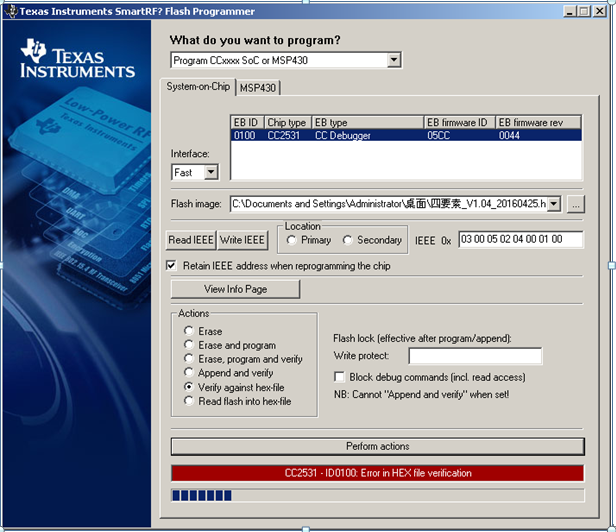Browse for flash image with the ... button
This screenshot has height=532, width=616.
pos(576,204)
